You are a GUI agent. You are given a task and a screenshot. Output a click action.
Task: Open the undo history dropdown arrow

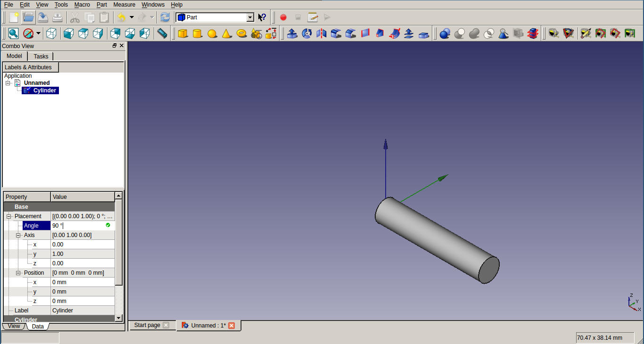tap(132, 17)
